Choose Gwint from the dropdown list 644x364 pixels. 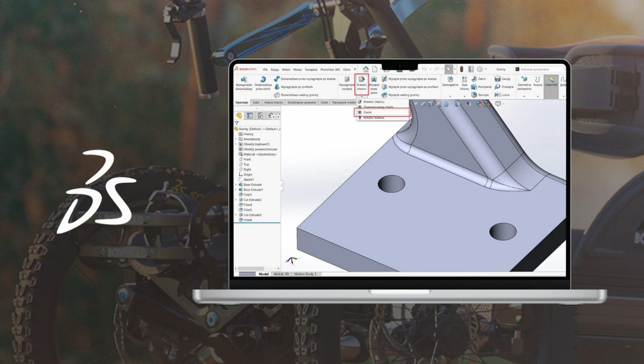click(x=383, y=112)
